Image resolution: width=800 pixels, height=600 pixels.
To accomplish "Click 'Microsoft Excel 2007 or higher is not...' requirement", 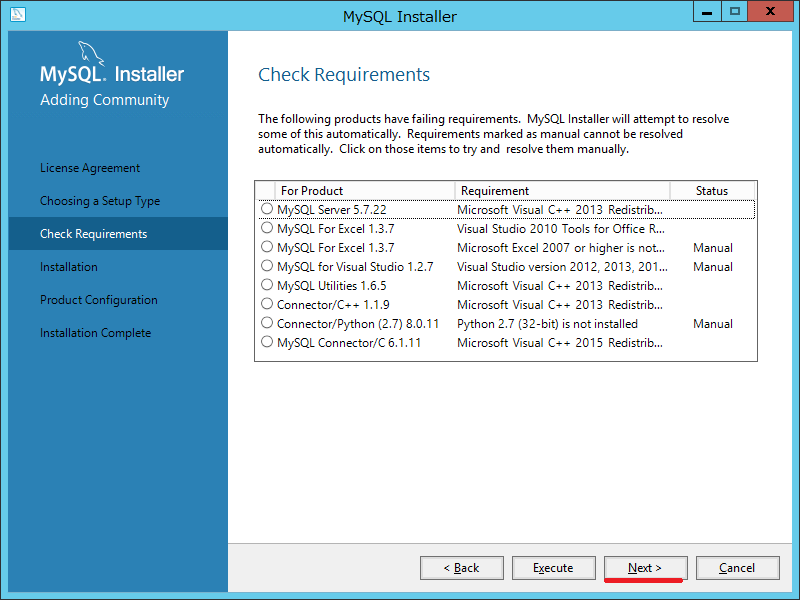I will 561,248.
